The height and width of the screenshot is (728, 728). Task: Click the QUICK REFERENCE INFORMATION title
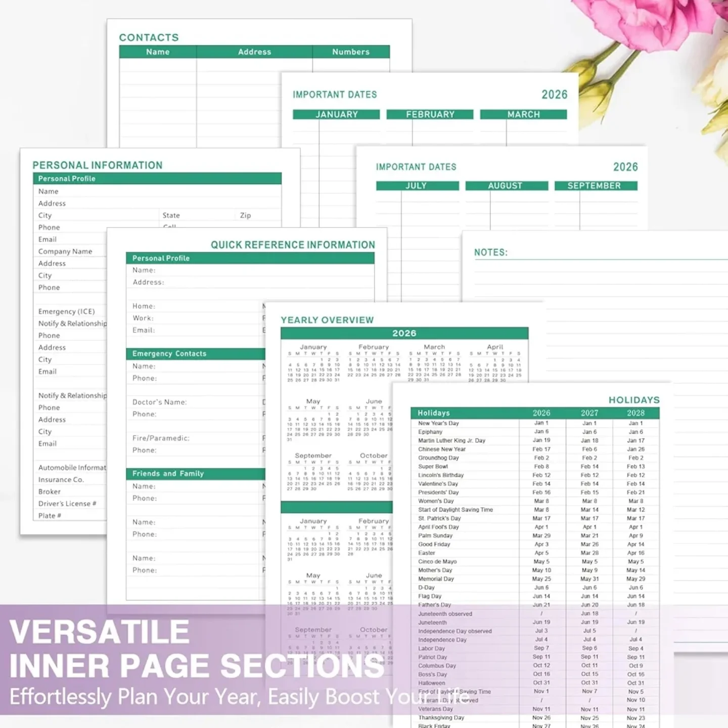[x=293, y=245]
